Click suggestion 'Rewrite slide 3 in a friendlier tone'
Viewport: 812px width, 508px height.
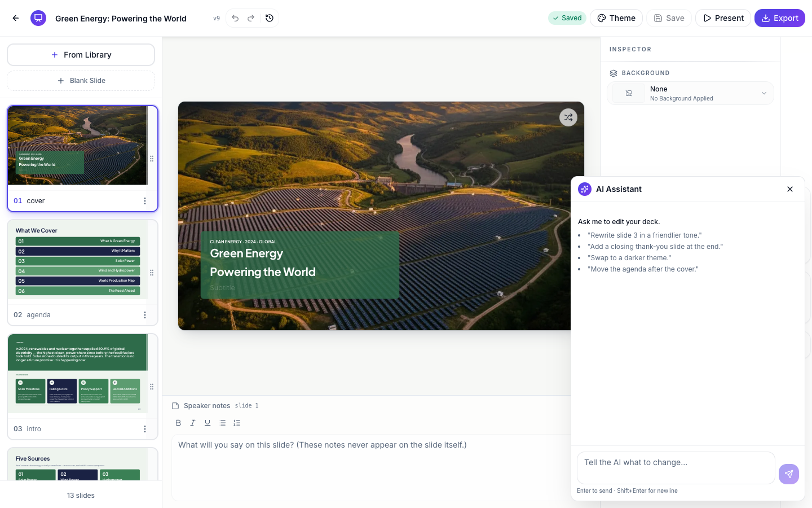[x=645, y=235]
